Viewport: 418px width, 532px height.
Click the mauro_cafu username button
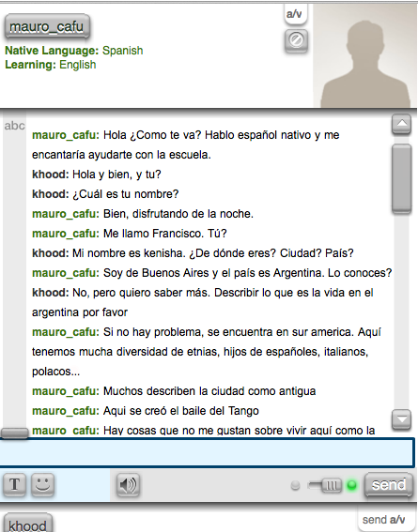point(47,26)
